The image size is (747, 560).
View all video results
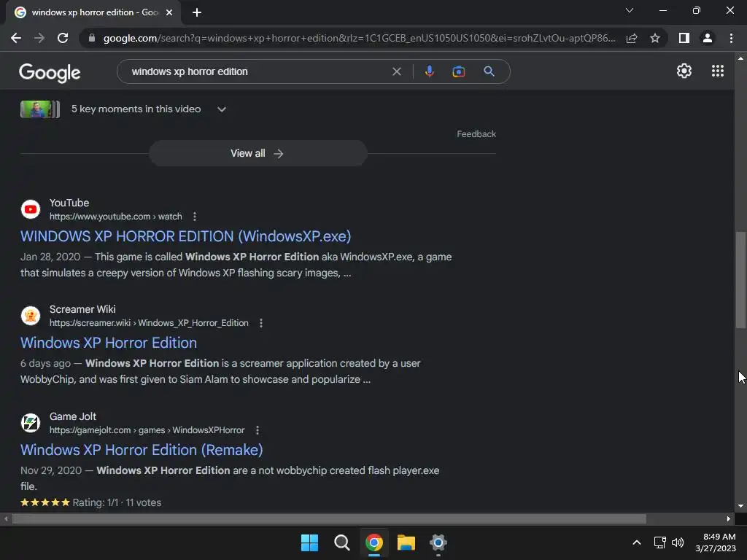[x=258, y=153]
